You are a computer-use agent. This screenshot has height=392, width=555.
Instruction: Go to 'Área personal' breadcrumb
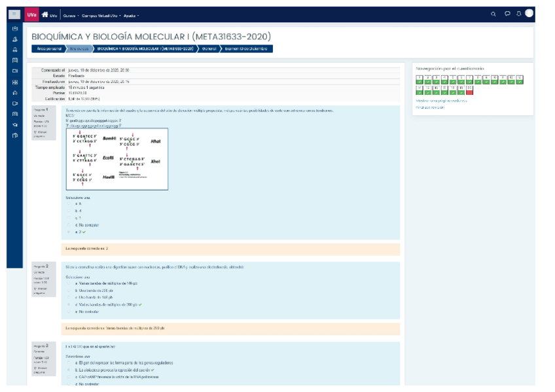pos(48,48)
